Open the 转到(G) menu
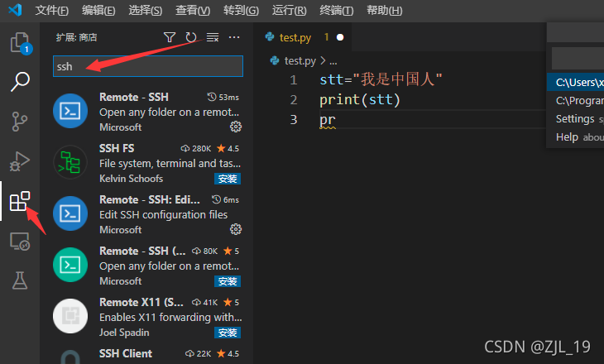Image resolution: width=604 pixels, height=364 pixels. (x=241, y=10)
